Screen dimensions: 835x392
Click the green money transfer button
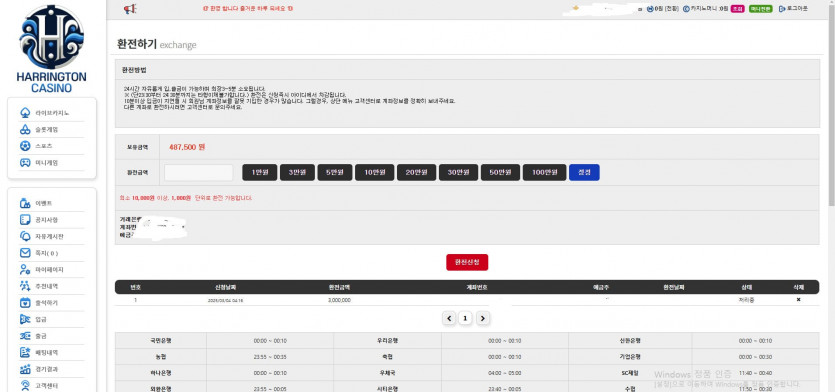pos(760,9)
